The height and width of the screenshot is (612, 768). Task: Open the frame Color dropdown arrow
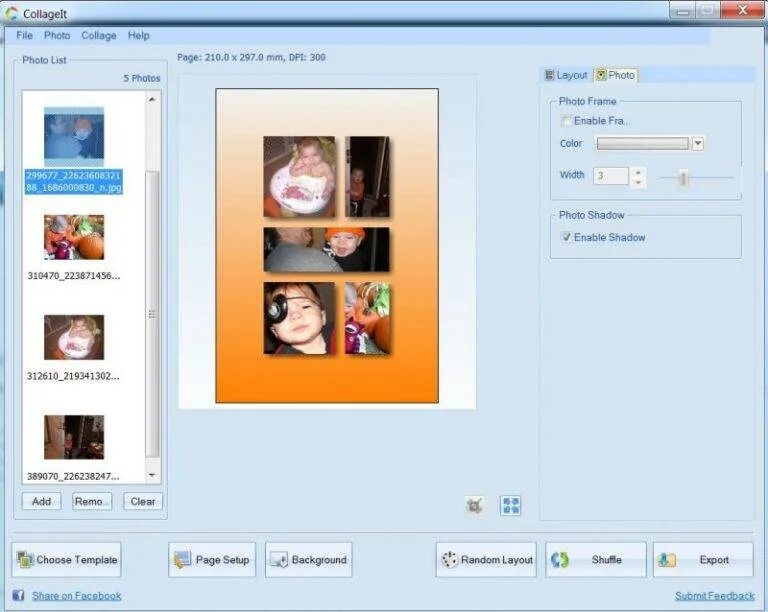(698, 143)
